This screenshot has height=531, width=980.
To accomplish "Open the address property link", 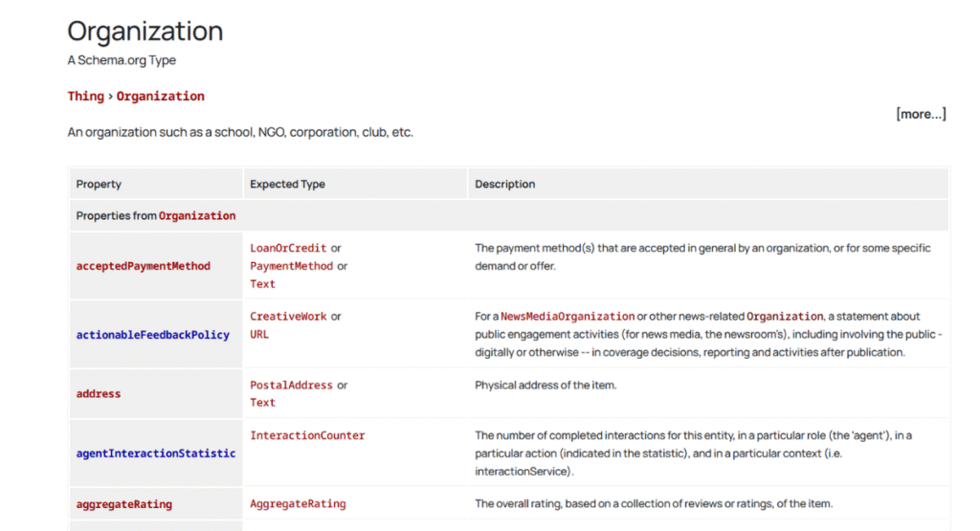I will pos(99,394).
